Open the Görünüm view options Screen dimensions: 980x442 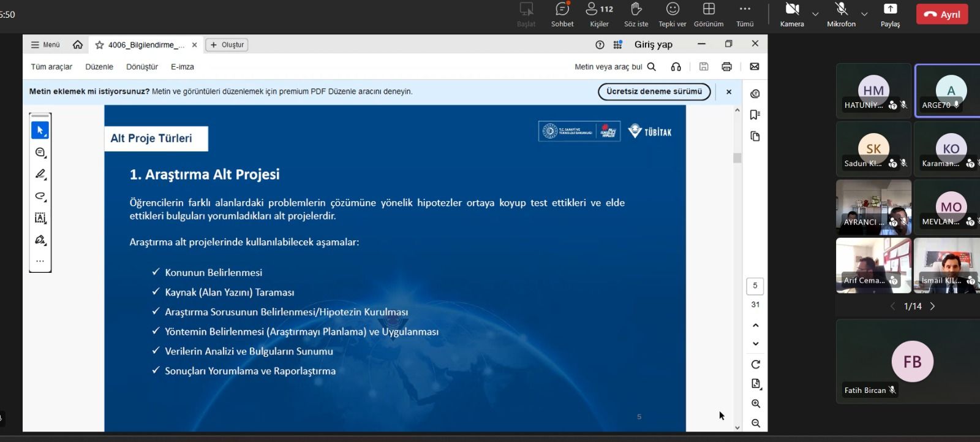[709, 15]
